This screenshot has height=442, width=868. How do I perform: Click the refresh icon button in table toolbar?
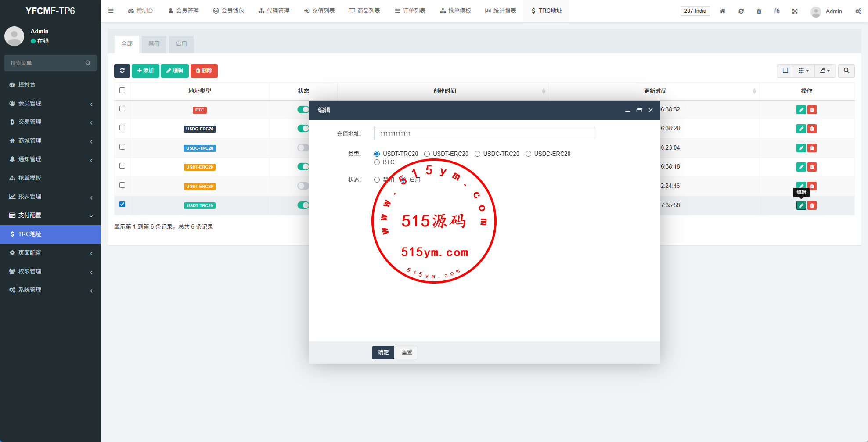pos(122,71)
